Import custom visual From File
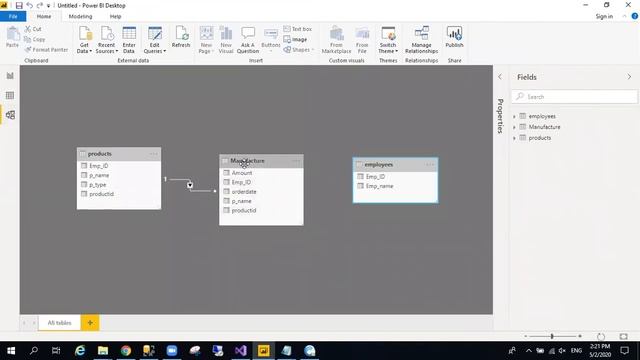The image size is (640, 360). tap(362, 39)
